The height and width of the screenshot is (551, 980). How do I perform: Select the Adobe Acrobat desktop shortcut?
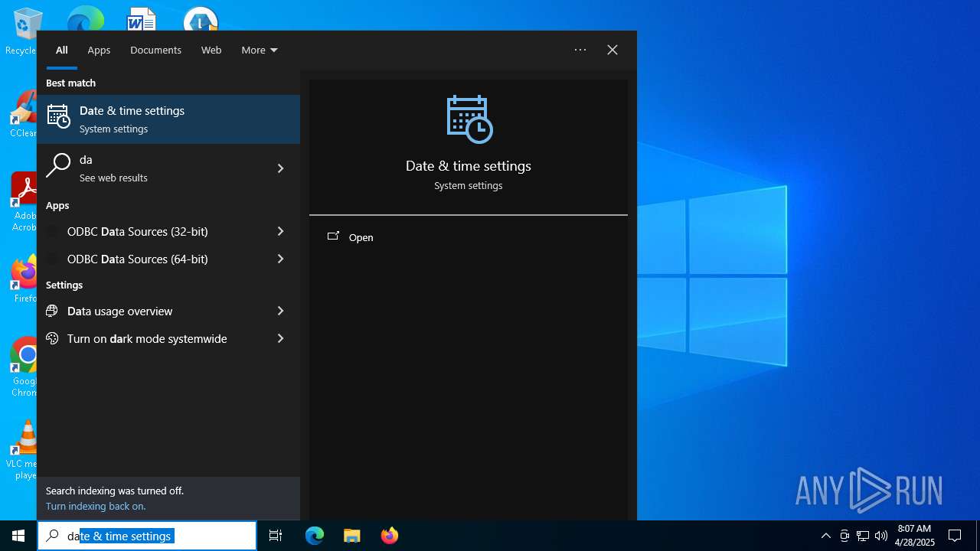click(x=23, y=202)
